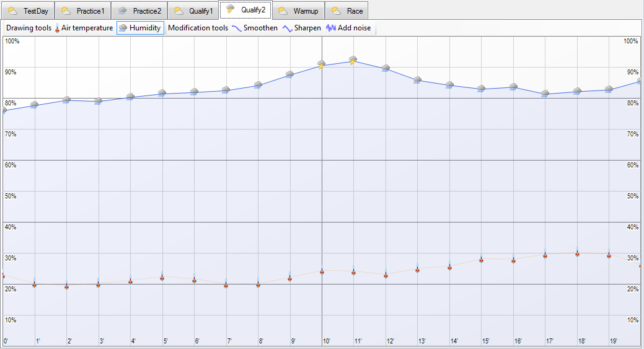Viewport: 644px width, 349px height.
Task: Select the temperature thermometer point at 17'
Action: coord(545,254)
